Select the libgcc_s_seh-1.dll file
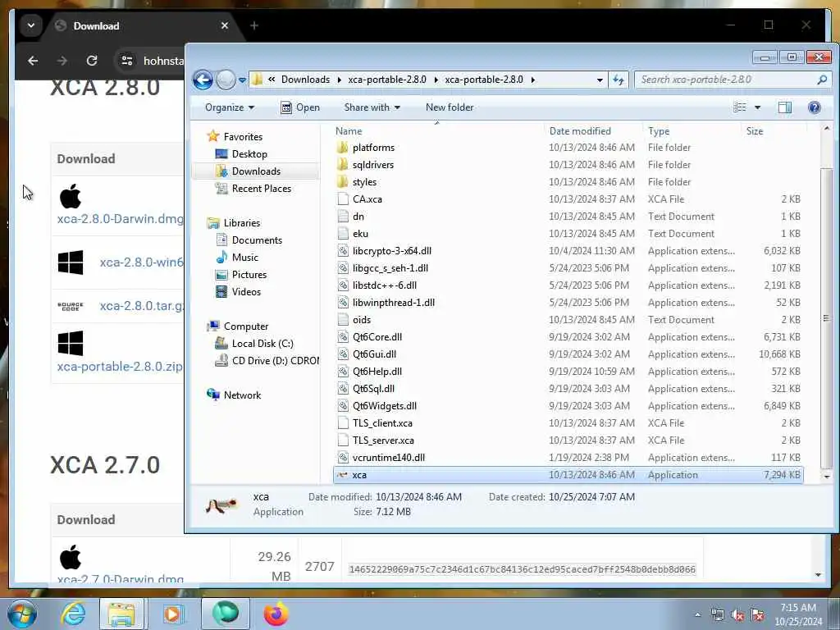This screenshot has height=630, width=840. coord(390,268)
